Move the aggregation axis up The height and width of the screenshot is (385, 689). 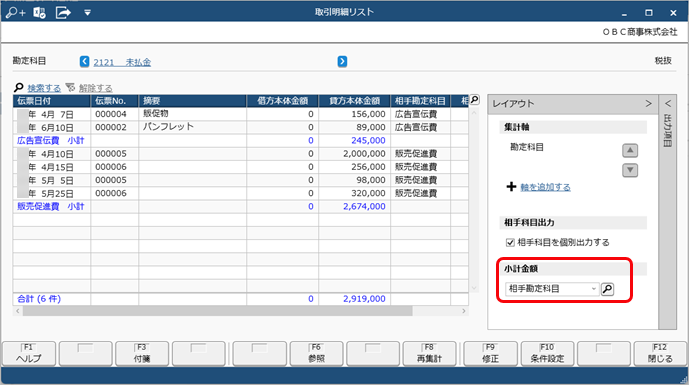pyautogui.click(x=630, y=150)
